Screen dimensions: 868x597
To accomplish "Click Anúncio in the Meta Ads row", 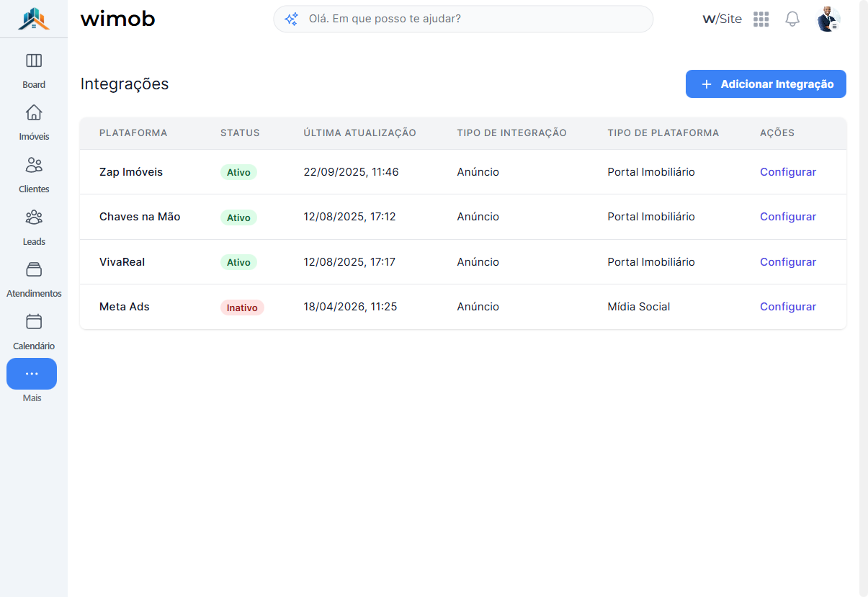I will (x=478, y=307).
